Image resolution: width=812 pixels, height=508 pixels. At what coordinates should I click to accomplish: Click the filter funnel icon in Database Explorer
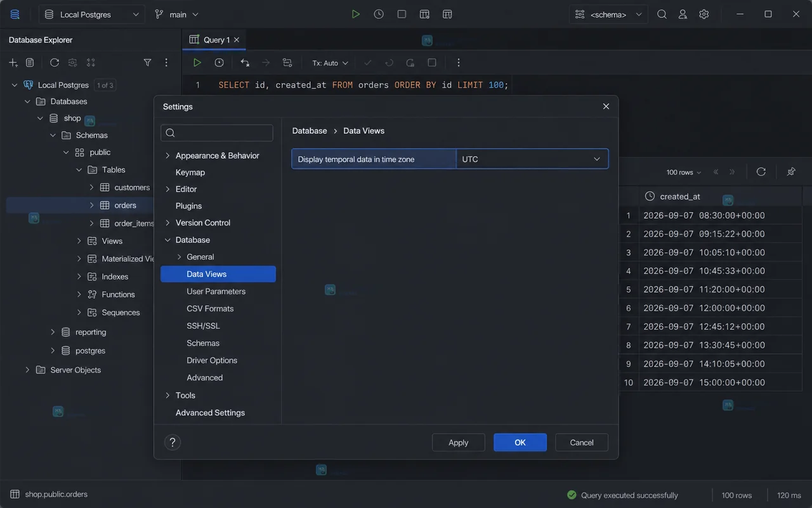(147, 63)
